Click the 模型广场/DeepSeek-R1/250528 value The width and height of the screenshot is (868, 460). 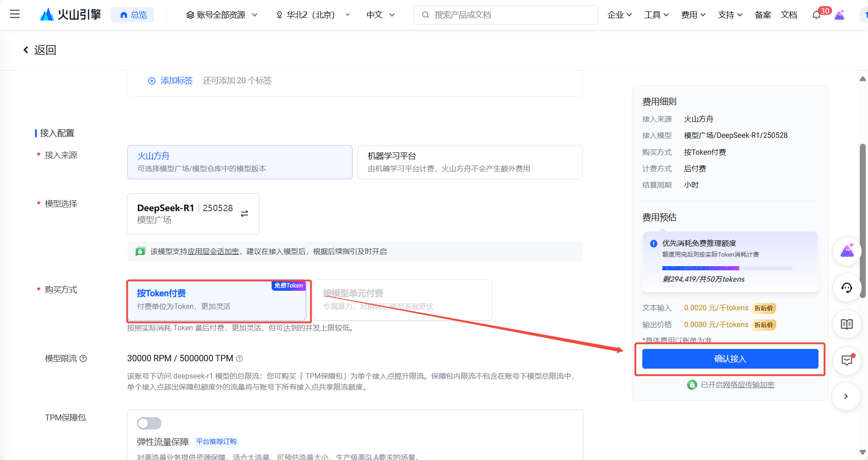(x=736, y=135)
